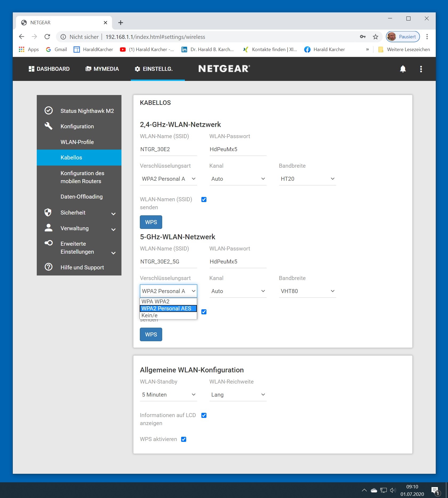Image resolution: width=448 pixels, height=498 pixels.
Task: Uncheck the 2.4 GHz SSID senden checkbox
Action: click(204, 199)
